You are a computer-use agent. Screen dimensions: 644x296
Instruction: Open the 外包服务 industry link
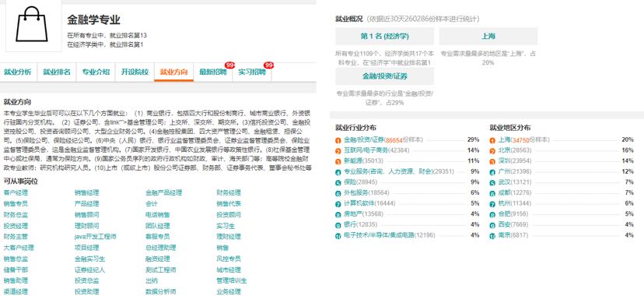pyautogui.click(x=355, y=193)
